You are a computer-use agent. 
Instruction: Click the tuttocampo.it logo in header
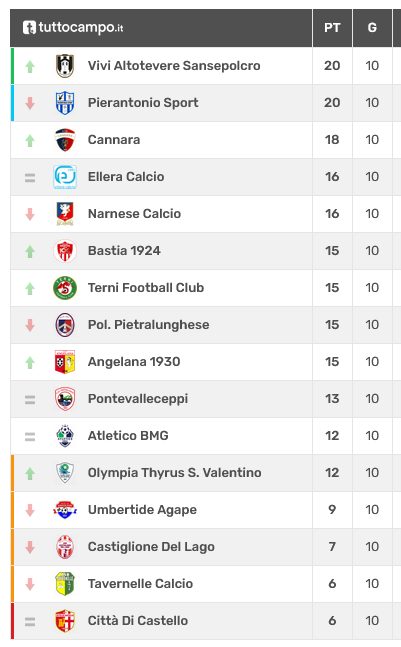[x=73, y=28]
